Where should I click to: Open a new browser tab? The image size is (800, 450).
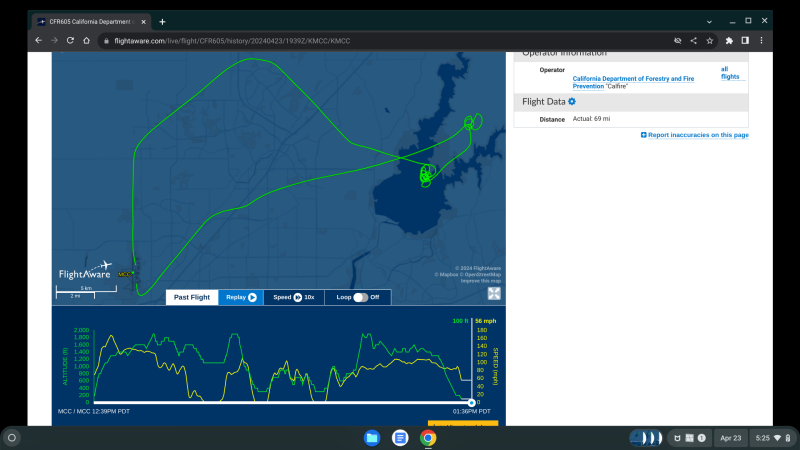click(162, 21)
